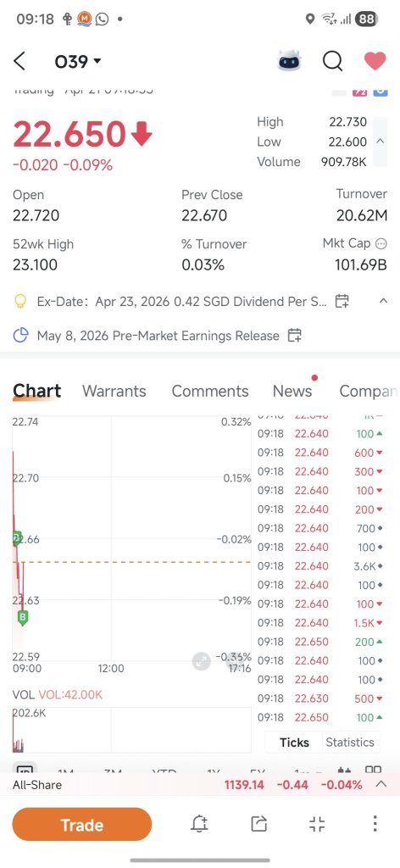Toggle the red heart favorite icon
The width and height of the screenshot is (400, 868).
pyautogui.click(x=375, y=60)
